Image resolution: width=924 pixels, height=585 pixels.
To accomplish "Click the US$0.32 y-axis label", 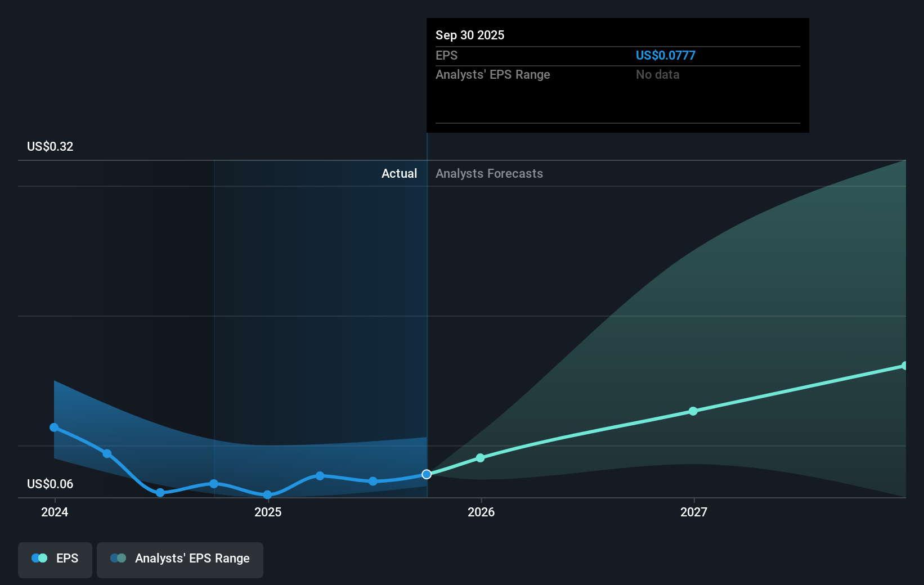I will [50, 146].
